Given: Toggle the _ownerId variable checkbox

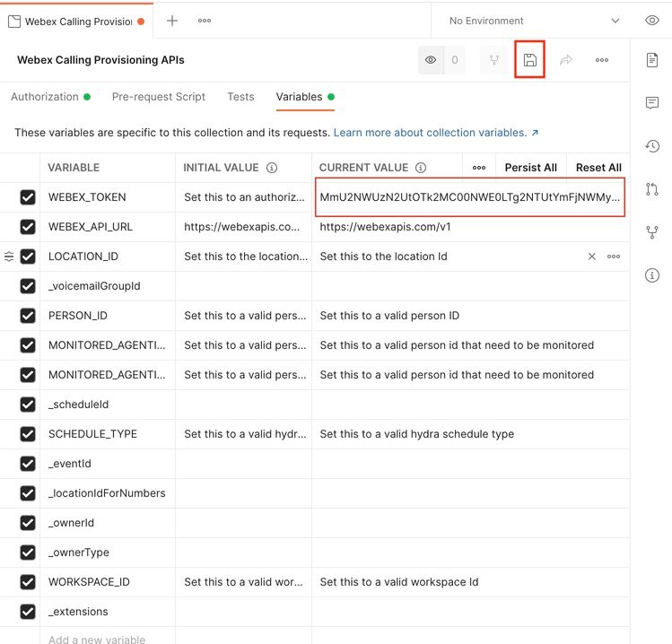Looking at the screenshot, I should pyautogui.click(x=28, y=523).
